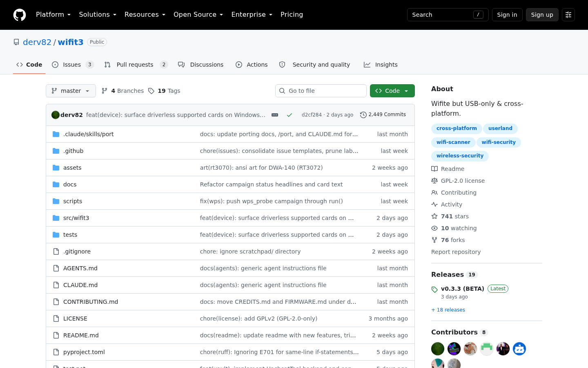This screenshot has height=368, width=588.
Task: Open the src/wifit3 folder
Action: pyautogui.click(x=76, y=218)
